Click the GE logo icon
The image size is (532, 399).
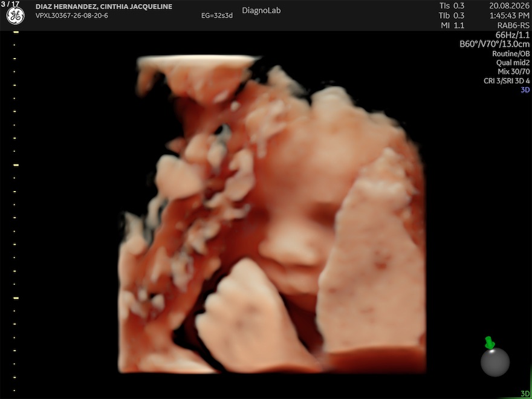coord(15,15)
